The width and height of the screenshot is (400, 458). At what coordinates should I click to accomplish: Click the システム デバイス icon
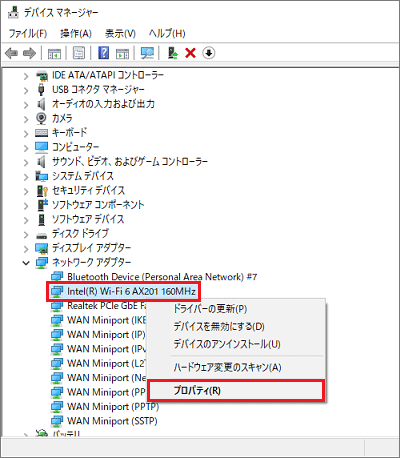[41, 176]
